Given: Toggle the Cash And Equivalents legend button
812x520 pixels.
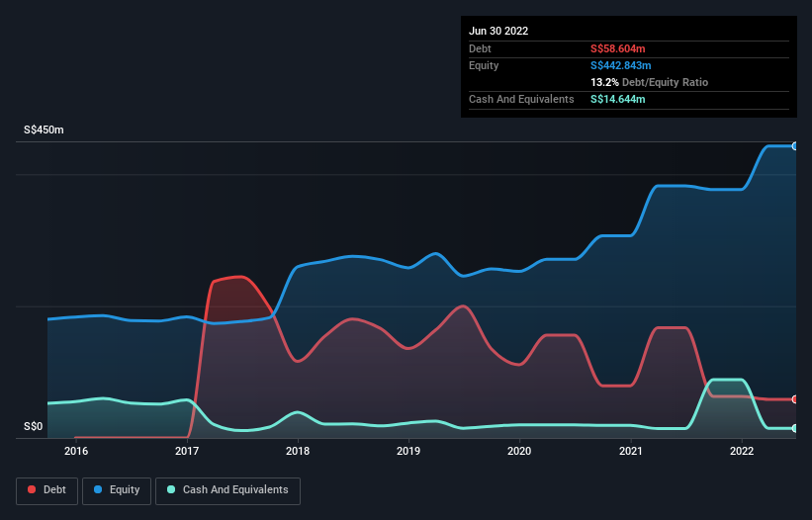Looking at the screenshot, I should 227,490.
